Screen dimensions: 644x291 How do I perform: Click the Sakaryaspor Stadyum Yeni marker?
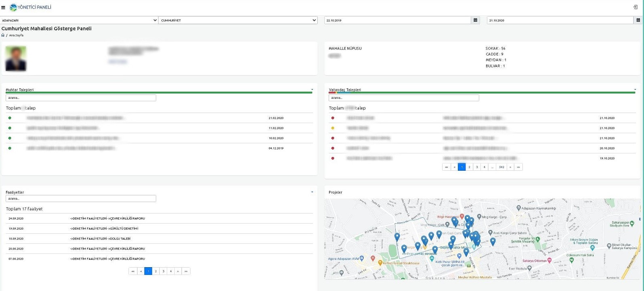(x=632, y=223)
